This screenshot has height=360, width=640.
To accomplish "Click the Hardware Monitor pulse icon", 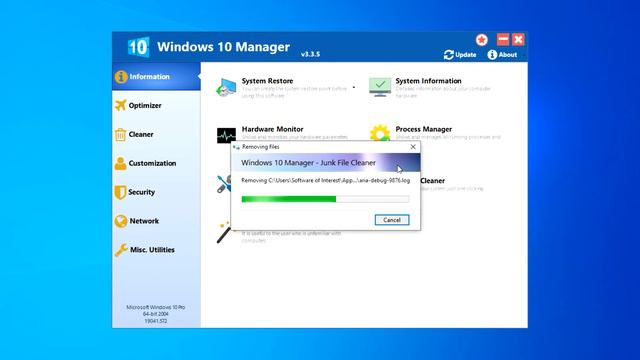I will tap(226, 135).
